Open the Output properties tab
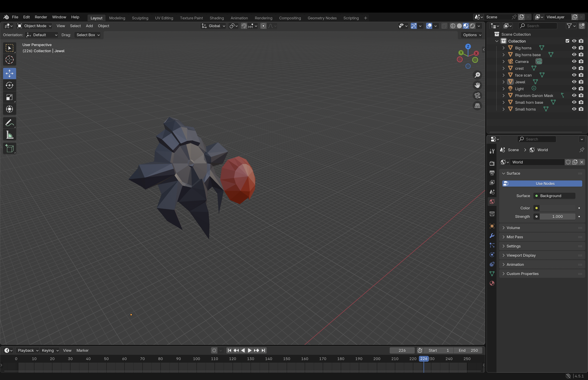Viewport: 588px width, 380px height. 492,173
